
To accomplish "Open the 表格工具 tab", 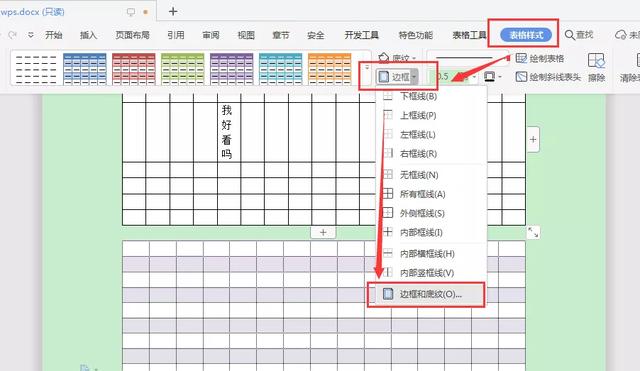I will pyautogui.click(x=469, y=35).
